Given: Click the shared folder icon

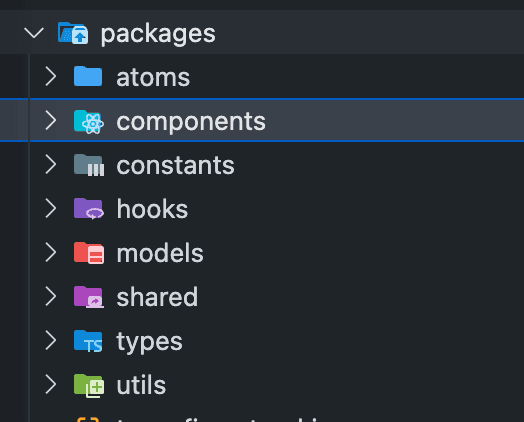Looking at the screenshot, I should pos(89,297).
